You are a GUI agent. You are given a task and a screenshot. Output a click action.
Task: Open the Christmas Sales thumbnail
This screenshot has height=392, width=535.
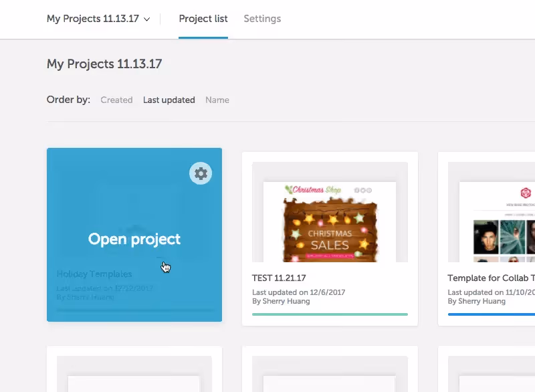(330, 212)
